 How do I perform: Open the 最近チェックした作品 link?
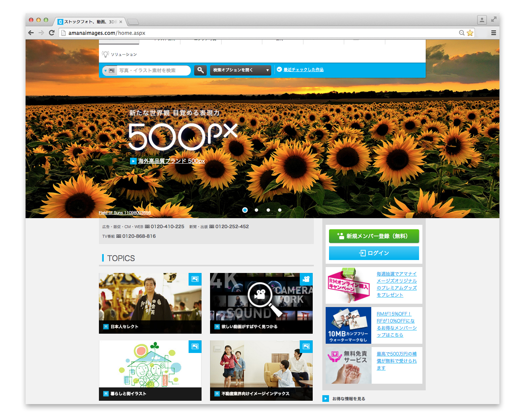click(303, 70)
